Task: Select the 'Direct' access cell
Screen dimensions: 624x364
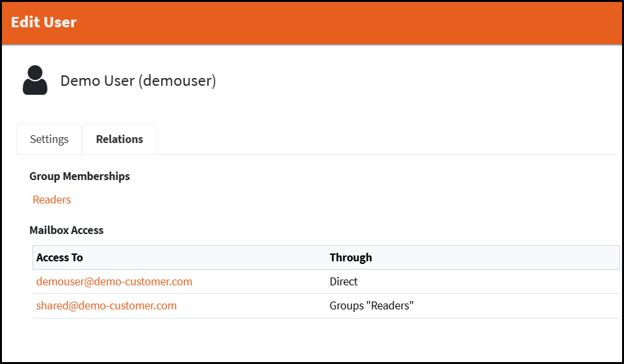Action: click(344, 281)
